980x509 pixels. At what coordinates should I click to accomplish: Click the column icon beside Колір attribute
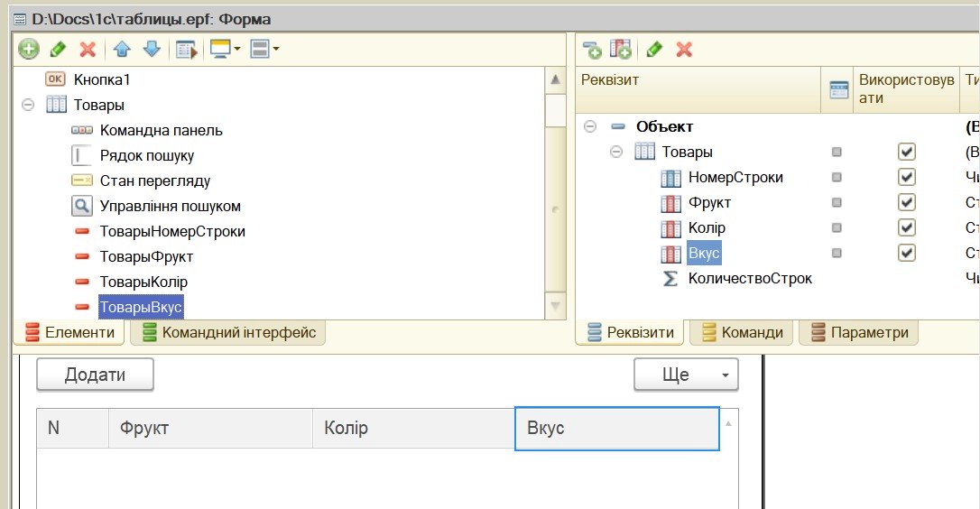coord(670,229)
